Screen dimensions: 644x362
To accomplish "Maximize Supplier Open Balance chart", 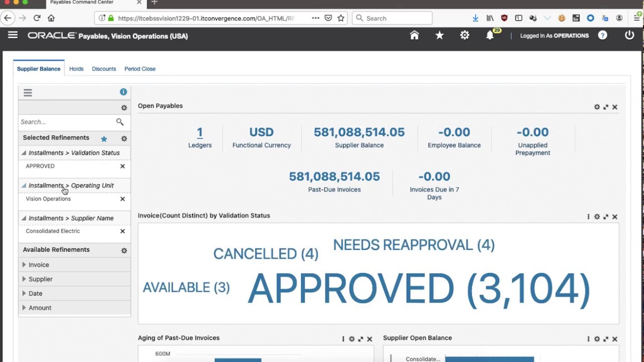I will [x=606, y=339].
